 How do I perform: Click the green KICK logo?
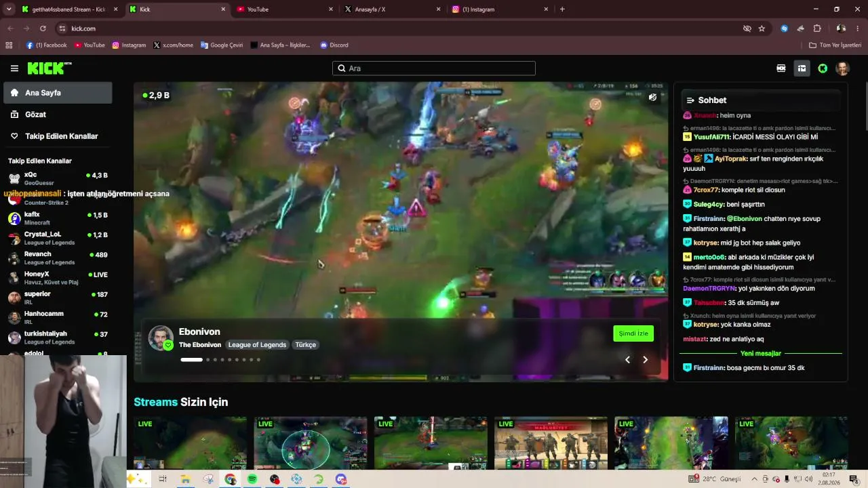pyautogui.click(x=49, y=68)
